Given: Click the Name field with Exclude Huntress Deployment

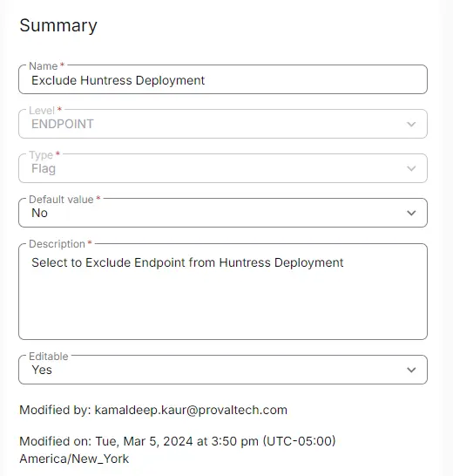Looking at the screenshot, I should pyautogui.click(x=223, y=79).
